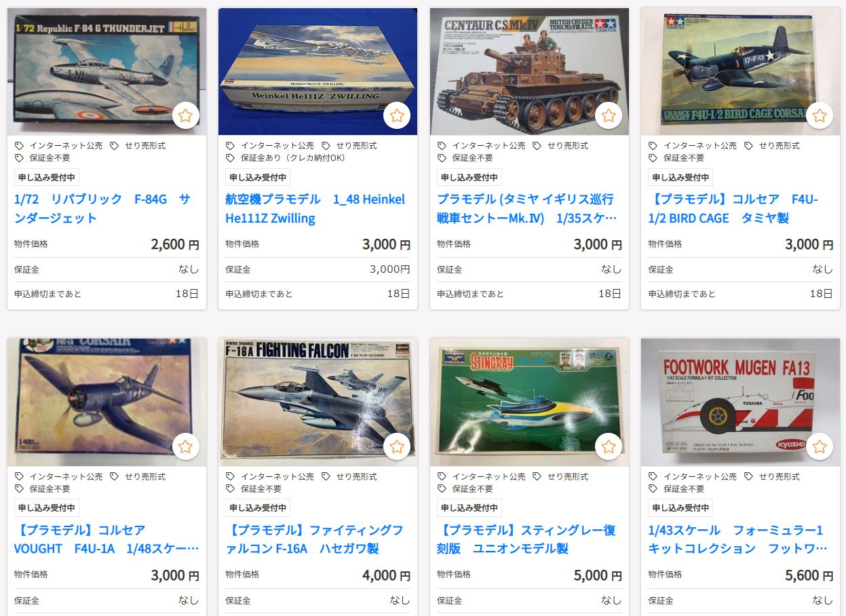Toggle favorite star on Vought F4U-1A Corsair
Screen dimensions: 846x616
click(185, 446)
